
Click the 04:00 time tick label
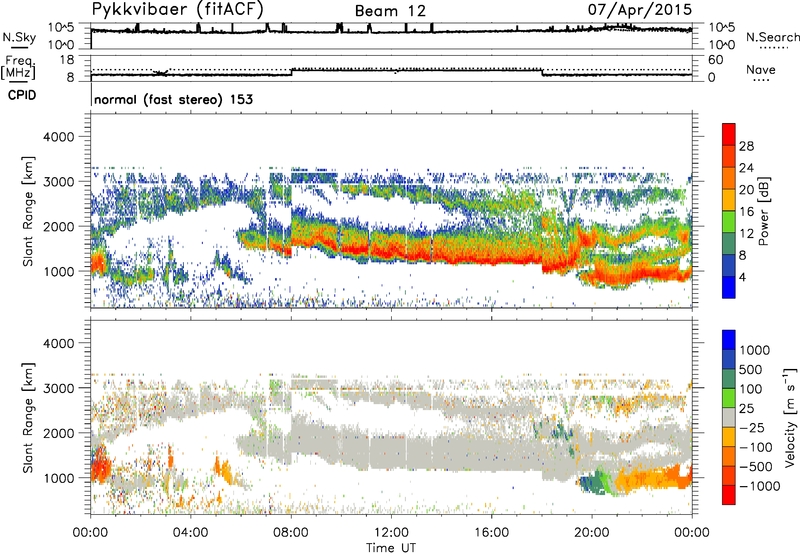[x=191, y=533]
